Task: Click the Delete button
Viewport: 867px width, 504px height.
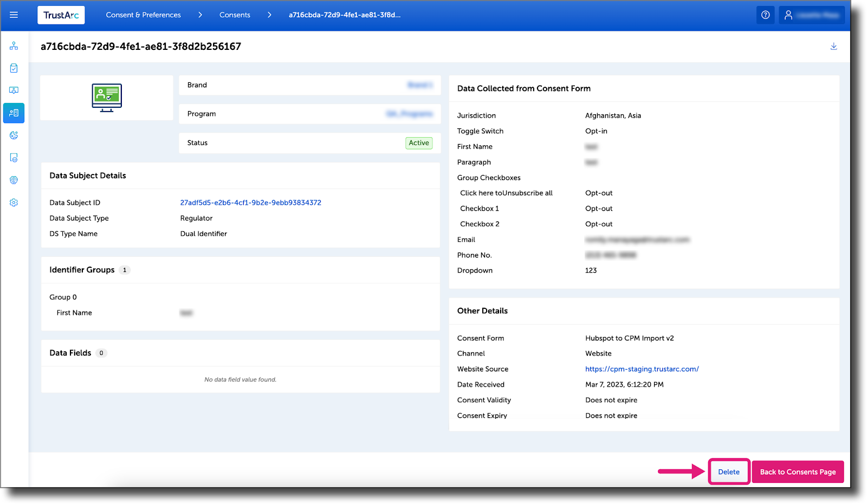Action: 729,471
